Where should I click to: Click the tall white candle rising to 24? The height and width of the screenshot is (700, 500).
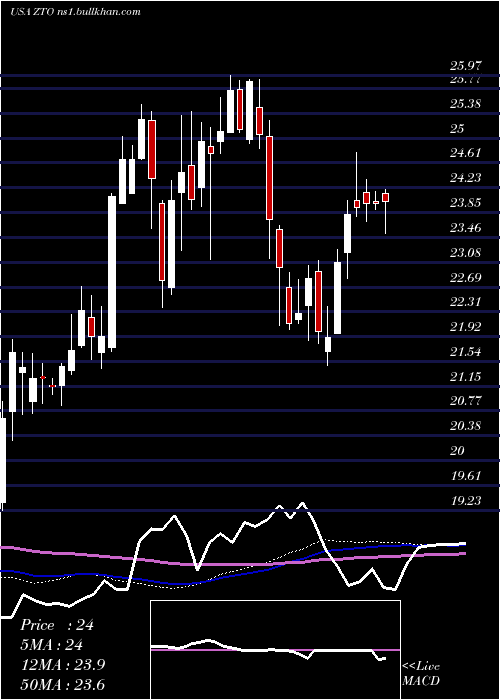[112, 271]
